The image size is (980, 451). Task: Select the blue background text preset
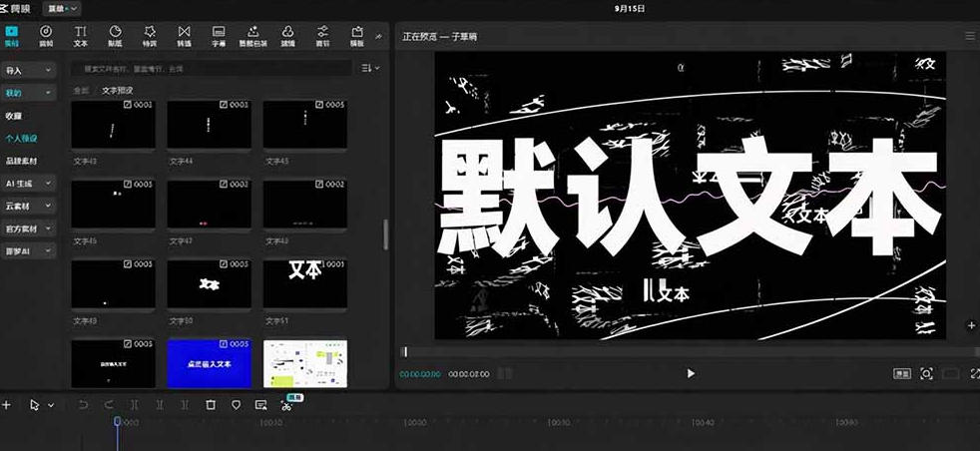209,363
